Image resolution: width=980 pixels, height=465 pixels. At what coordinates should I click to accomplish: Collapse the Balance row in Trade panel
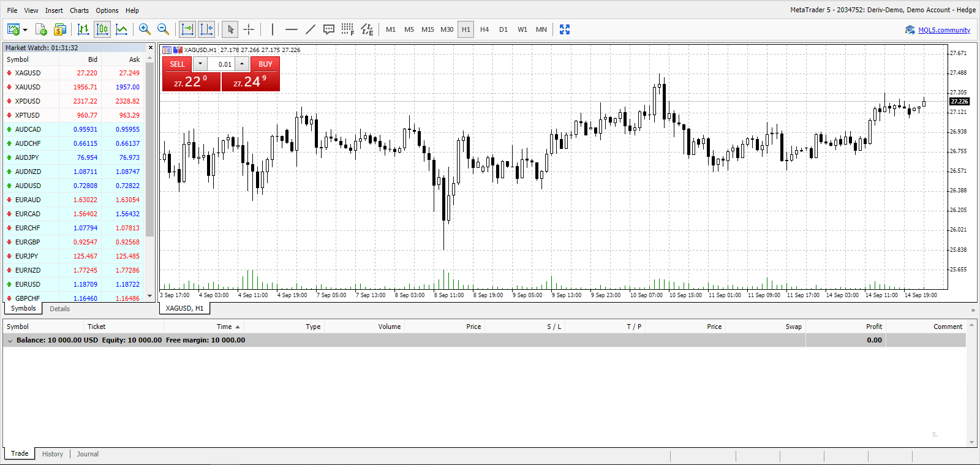[10, 341]
